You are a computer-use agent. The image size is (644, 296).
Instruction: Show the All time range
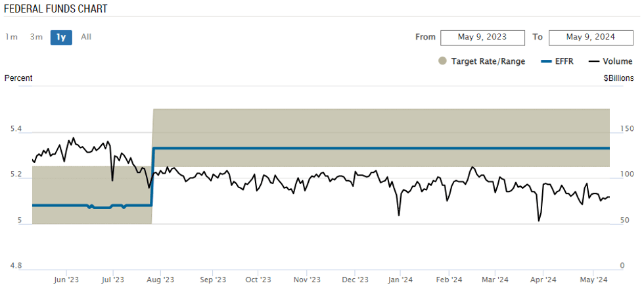(x=86, y=37)
